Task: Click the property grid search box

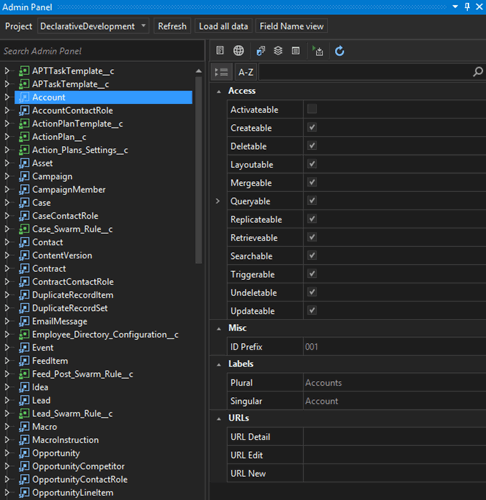Action: 366,72
